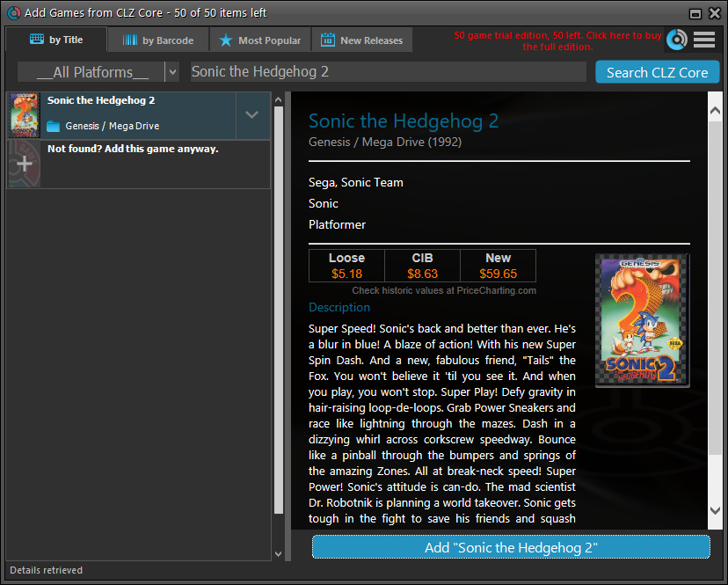The image size is (728, 585).
Task: Click the Sonic 2 box cover thumbnail
Action: pos(642,320)
